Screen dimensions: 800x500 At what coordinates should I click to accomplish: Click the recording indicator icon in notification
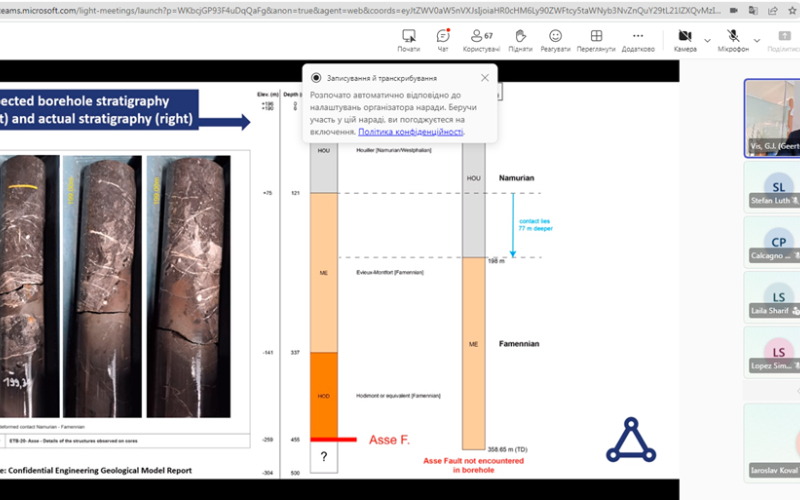click(316, 78)
